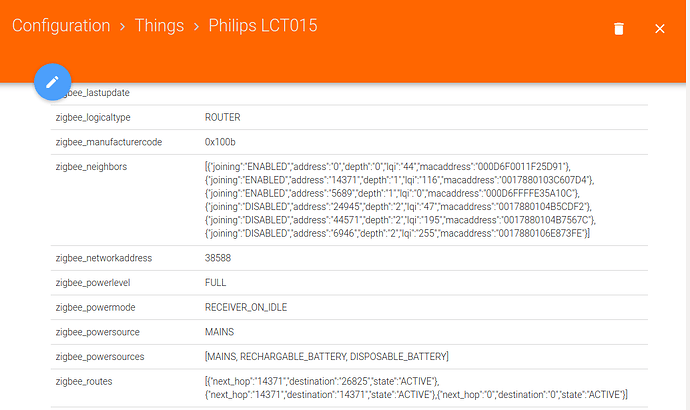Select route entry with next_hop 0
Screen dimensions: 690x410
point(532,395)
